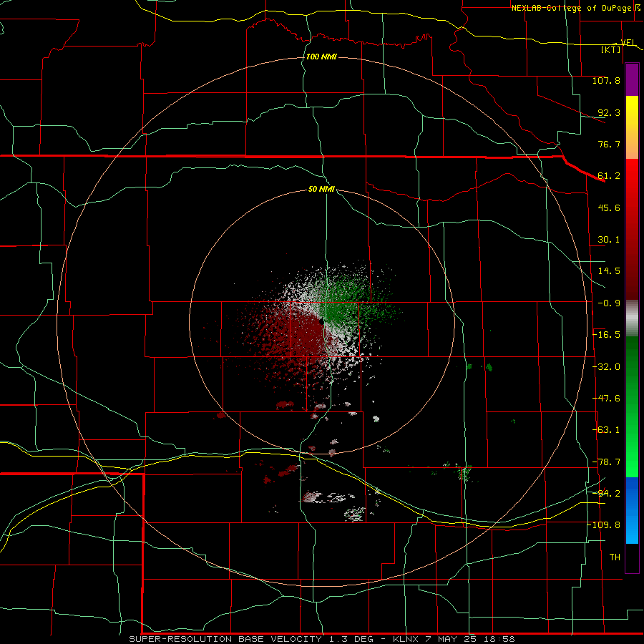Click the 50 NMI range ring label
The image size is (644, 644).
tap(321, 189)
